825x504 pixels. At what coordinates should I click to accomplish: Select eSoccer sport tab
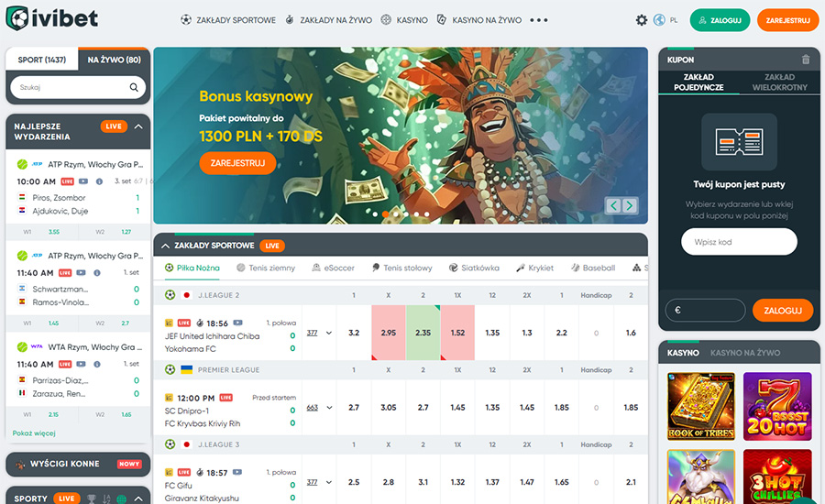[333, 268]
